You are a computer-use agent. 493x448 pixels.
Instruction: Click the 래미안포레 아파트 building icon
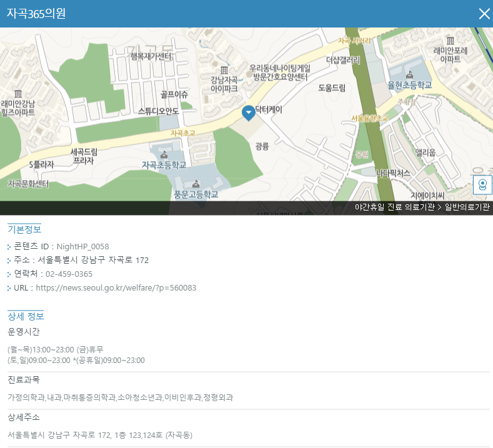[451, 41]
